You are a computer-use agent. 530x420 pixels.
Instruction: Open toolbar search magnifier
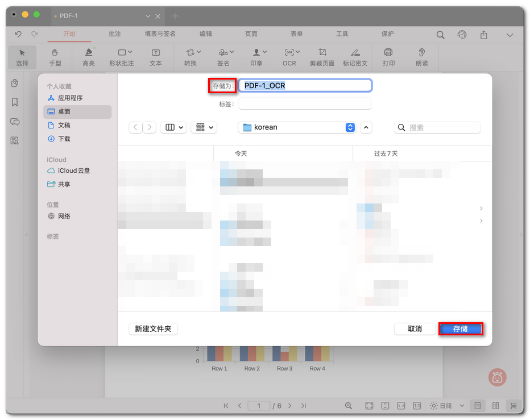click(x=441, y=35)
